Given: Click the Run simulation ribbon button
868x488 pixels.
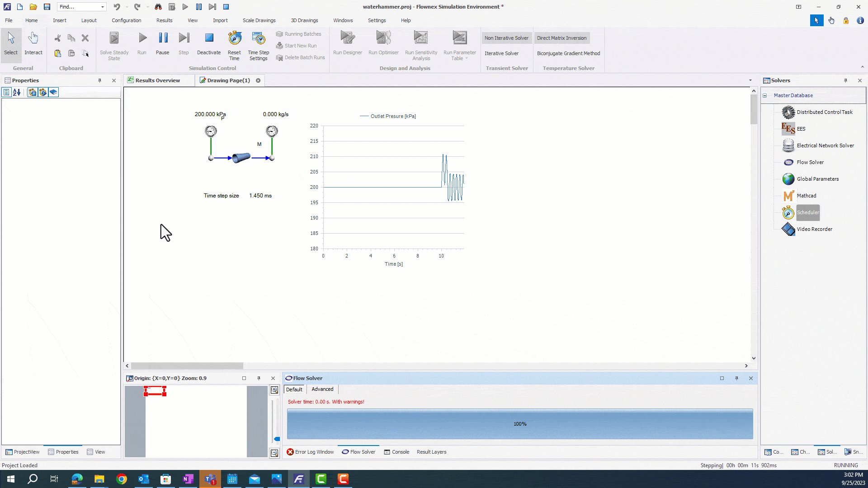Looking at the screenshot, I should point(142,44).
